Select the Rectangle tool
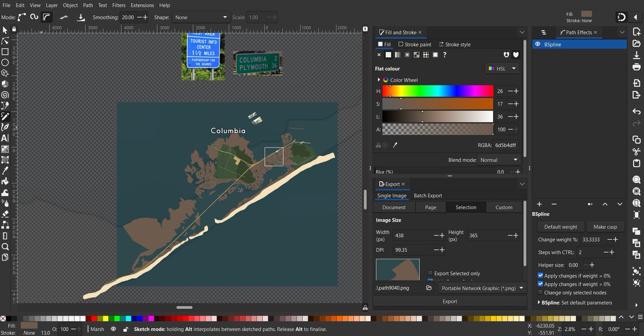 [5, 52]
